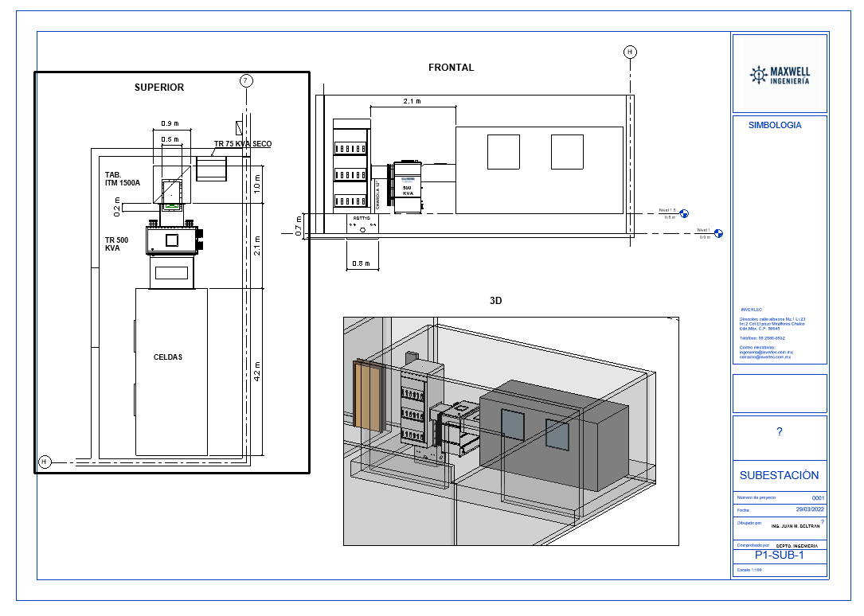The image size is (864, 616).
Task: Click the Nivel 1 level marker symbol
Action: point(718,233)
